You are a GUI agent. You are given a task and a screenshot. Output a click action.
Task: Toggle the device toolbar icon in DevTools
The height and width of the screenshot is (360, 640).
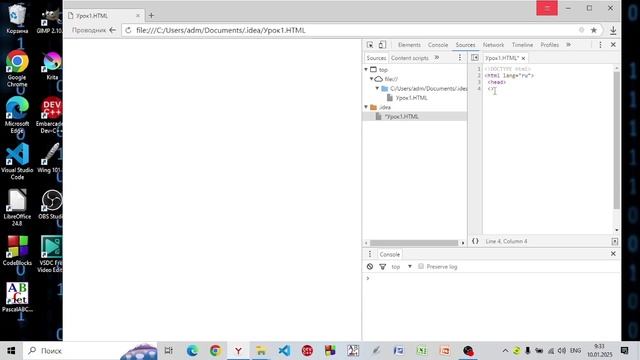pyautogui.click(x=382, y=45)
